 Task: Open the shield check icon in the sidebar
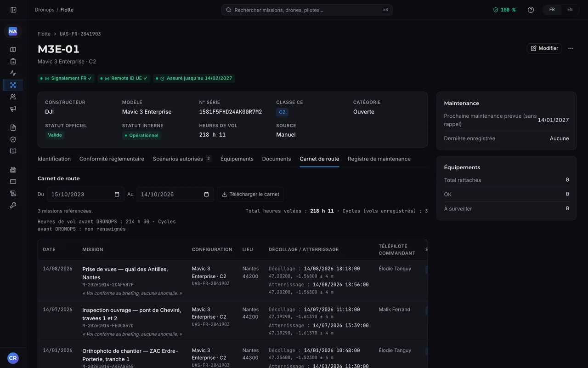(13, 139)
